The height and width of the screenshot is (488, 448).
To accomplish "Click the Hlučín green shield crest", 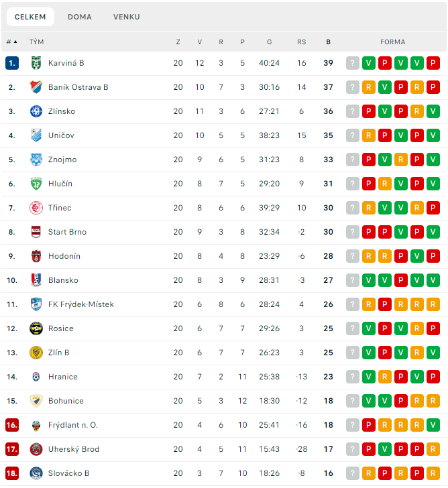I will (x=36, y=184).
